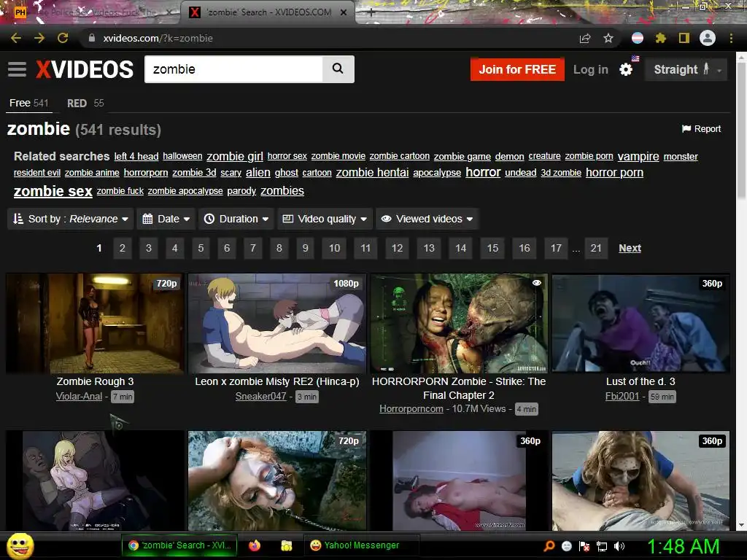Click uploader link Sneaker047
This screenshot has height=560, width=747.
[x=261, y=396]
